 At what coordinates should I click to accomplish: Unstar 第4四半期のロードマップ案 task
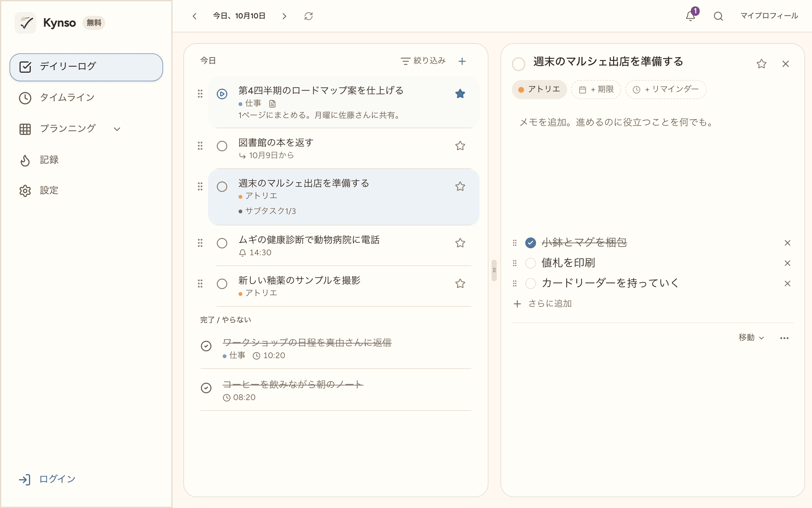click(x=460, y=94)
